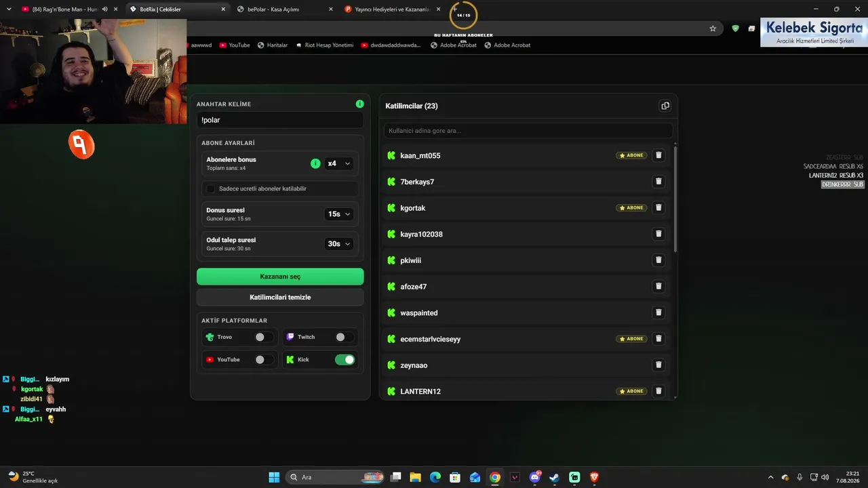Enable the YouTube platform switch
This screenshot has height=488, width=868.
pos(263,359)
